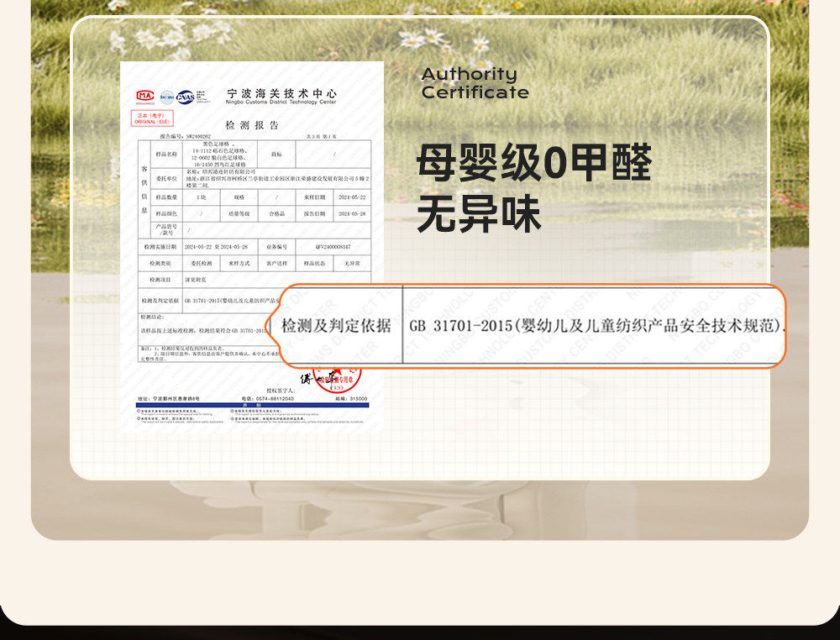Click the red round inspection seal
Screen dimensions: 840x640
tap(337, 380)
